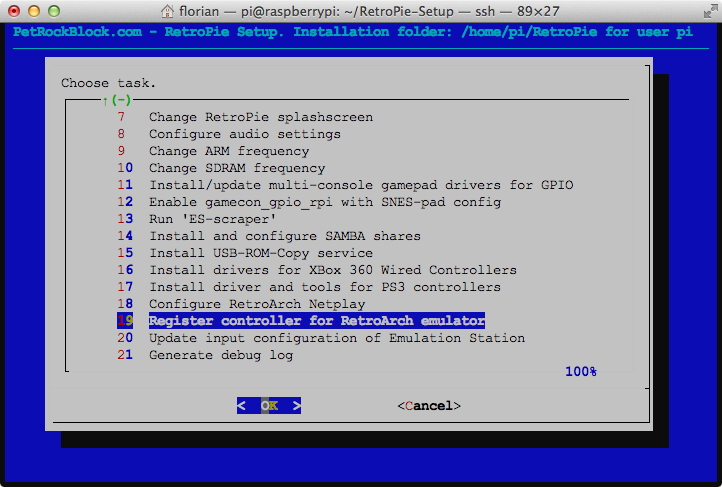
Task: Select item 13 Run 'ES-scraper'
Action: click(x=197, y=219)
